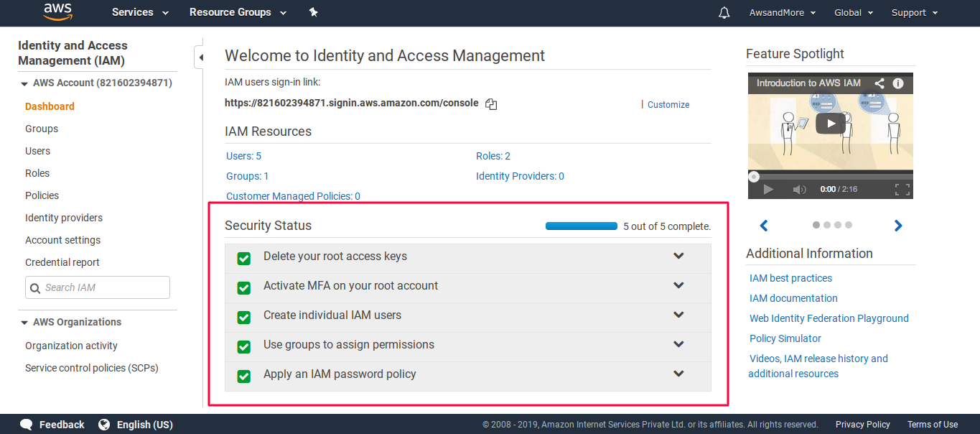Open IAM best practices link
The width and height of the screenshot is (980, 434).
click(790, 278)
